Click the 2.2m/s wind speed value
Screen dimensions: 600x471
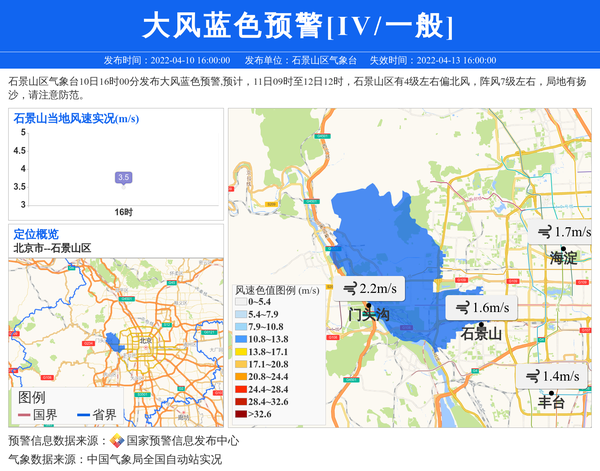(378, 288)
